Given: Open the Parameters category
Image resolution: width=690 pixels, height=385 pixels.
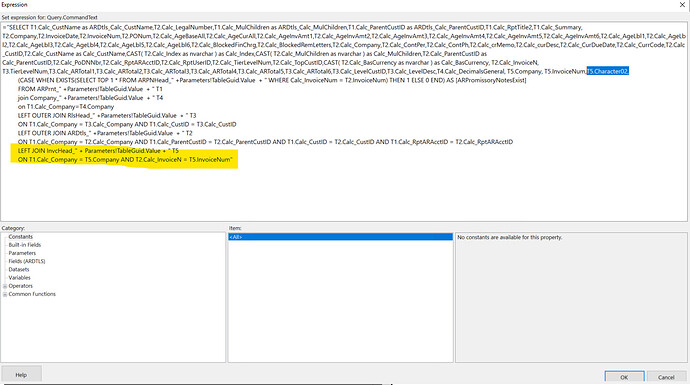Looking at the screenshot, I should [x=22, y=253].
